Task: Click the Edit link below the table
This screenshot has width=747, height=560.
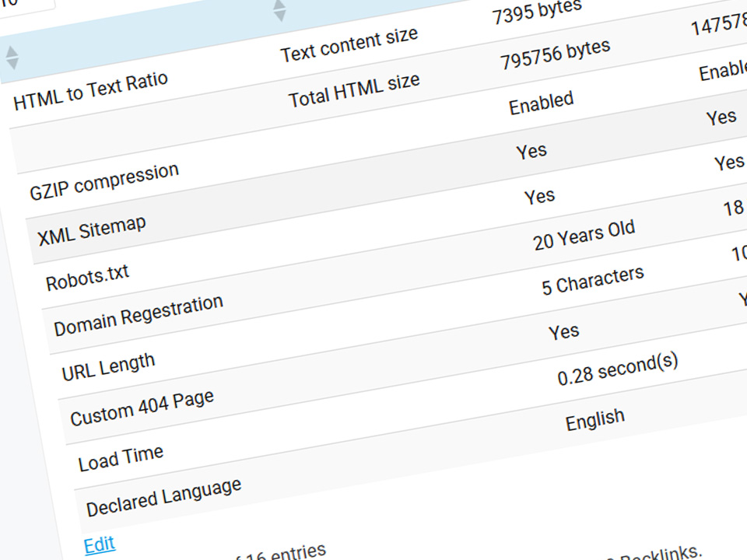Action: pos(100,544)
